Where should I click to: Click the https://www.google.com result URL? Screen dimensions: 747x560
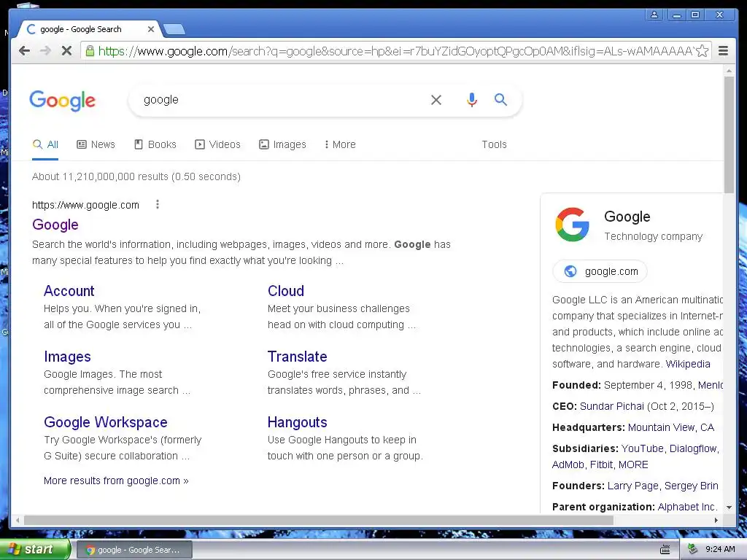click(x=86, y=205)
